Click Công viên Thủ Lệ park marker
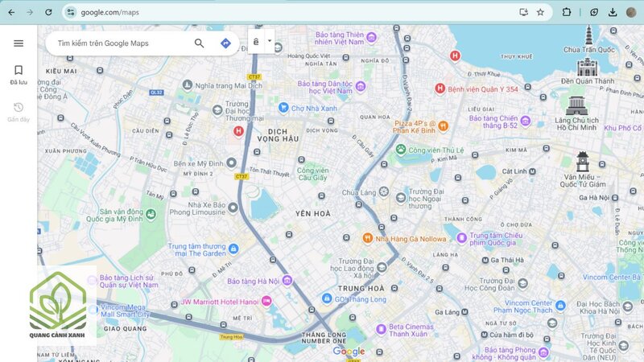 (401, 150)
